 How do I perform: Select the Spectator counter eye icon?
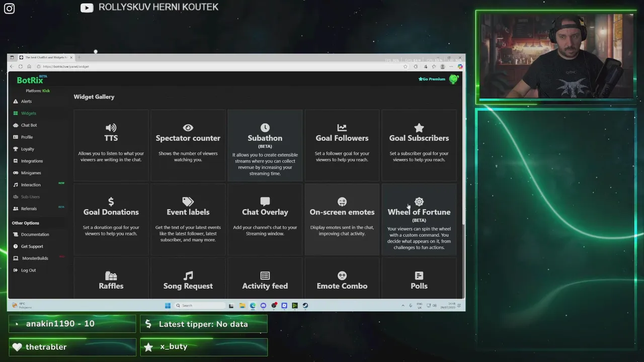188,128
